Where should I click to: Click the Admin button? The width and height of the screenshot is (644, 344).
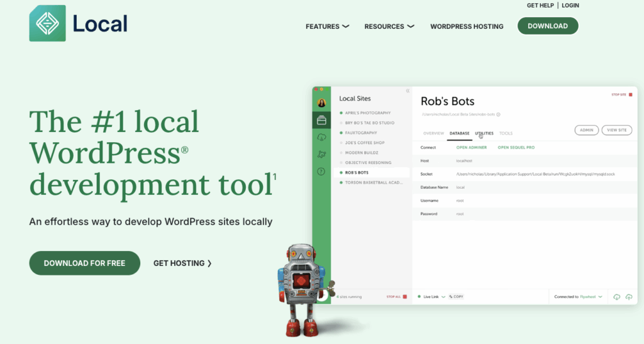click(x=587, y=130)
